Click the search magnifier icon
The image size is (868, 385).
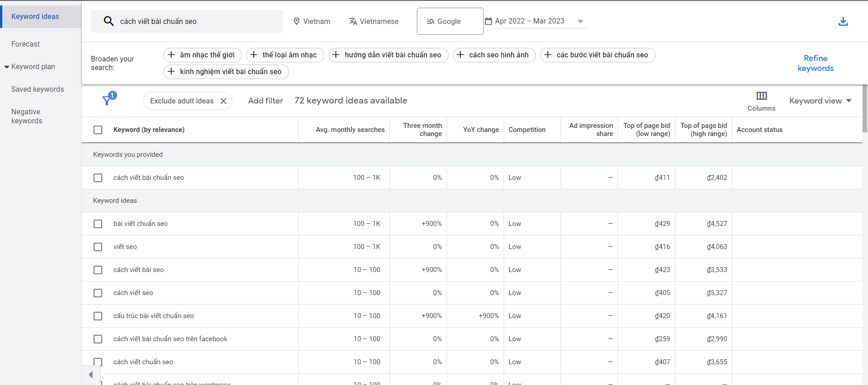point(108,21)
